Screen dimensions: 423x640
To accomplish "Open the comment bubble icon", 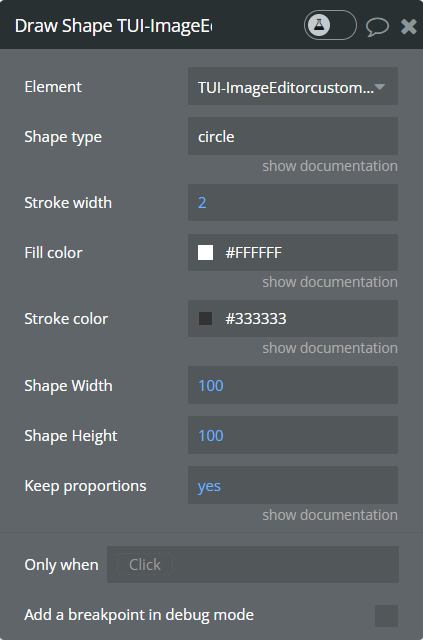I will tap(377, 27).
